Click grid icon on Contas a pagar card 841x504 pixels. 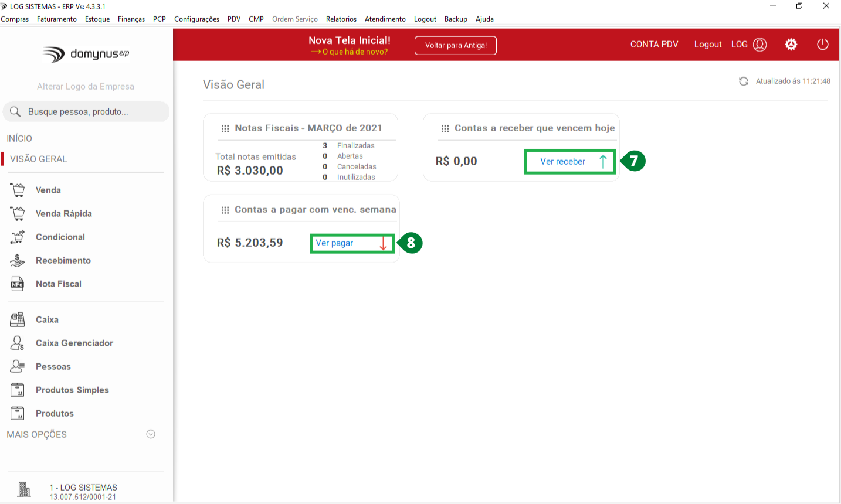pos(225,210)
